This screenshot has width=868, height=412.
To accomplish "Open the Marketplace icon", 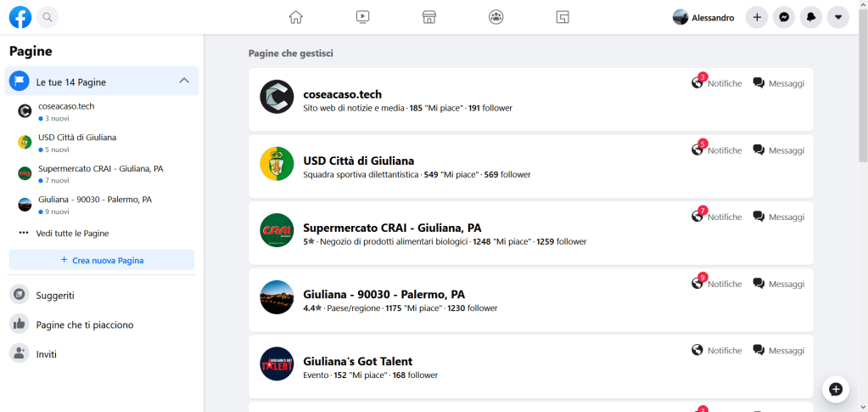I will tap(429, 17).
